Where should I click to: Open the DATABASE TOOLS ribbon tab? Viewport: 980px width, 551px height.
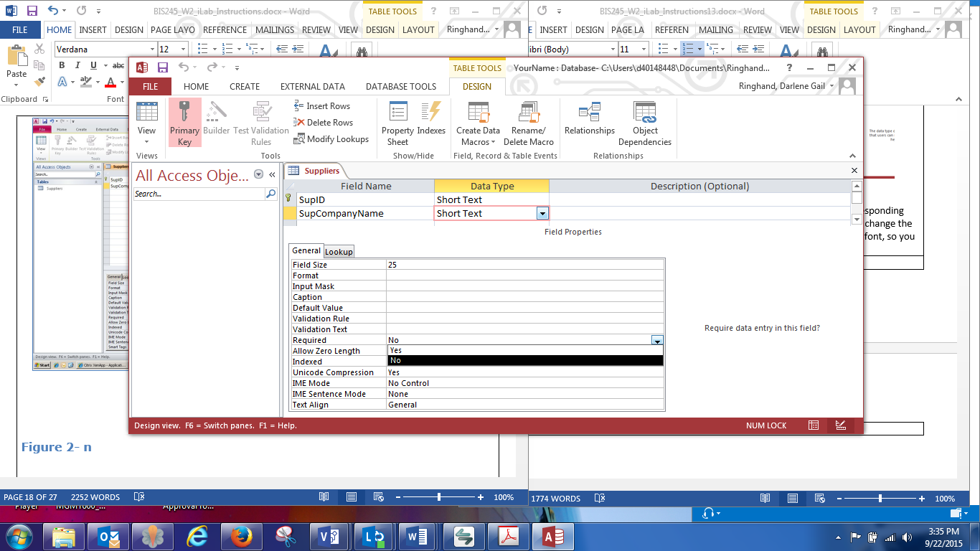400,86
